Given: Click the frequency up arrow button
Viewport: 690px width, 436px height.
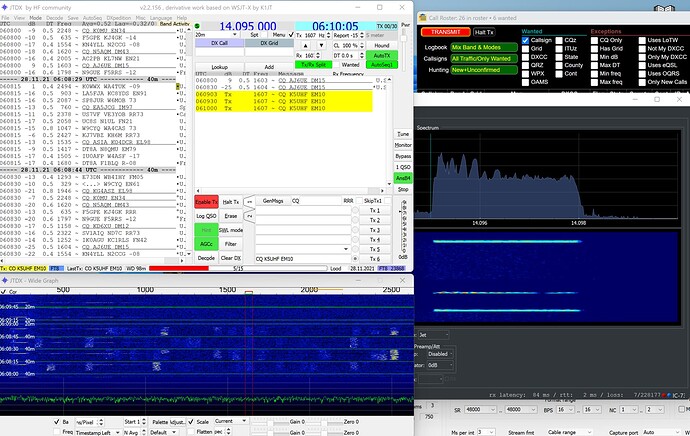Looking at the screenshot, I should point(305,45).
